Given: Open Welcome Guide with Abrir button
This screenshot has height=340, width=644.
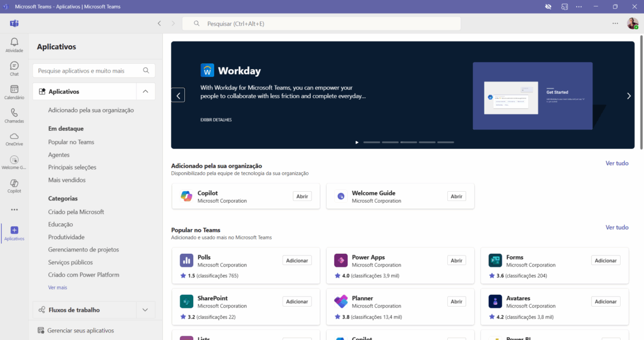Looking at the screenshot, I should [x=456, y=196].
